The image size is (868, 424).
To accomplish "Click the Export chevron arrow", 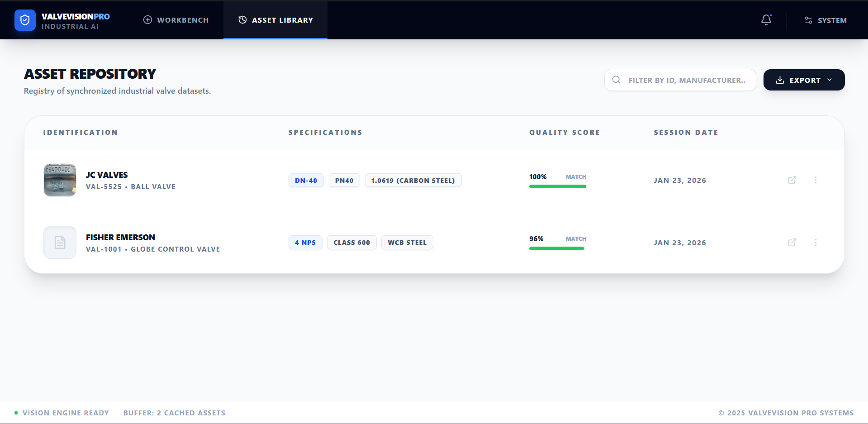I will [x=830, y=80].
